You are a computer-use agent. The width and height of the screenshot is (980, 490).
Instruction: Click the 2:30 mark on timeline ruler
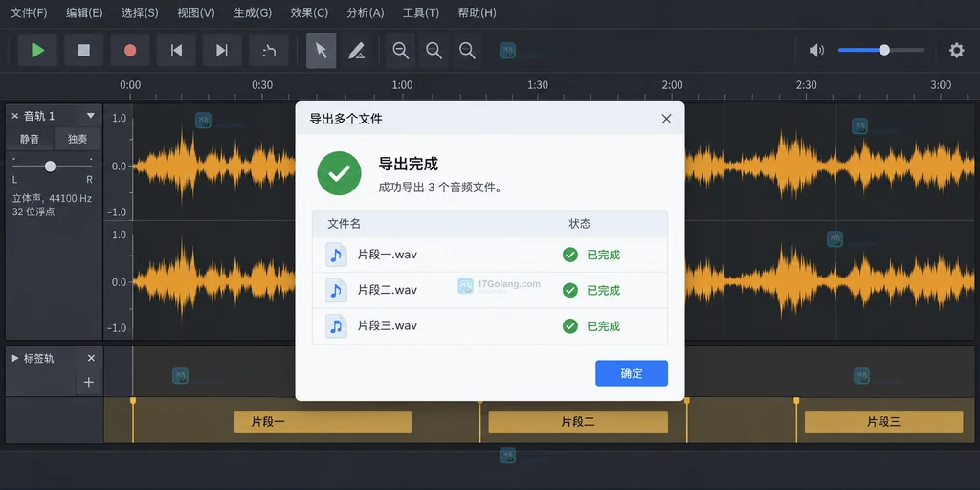[806, 85]
